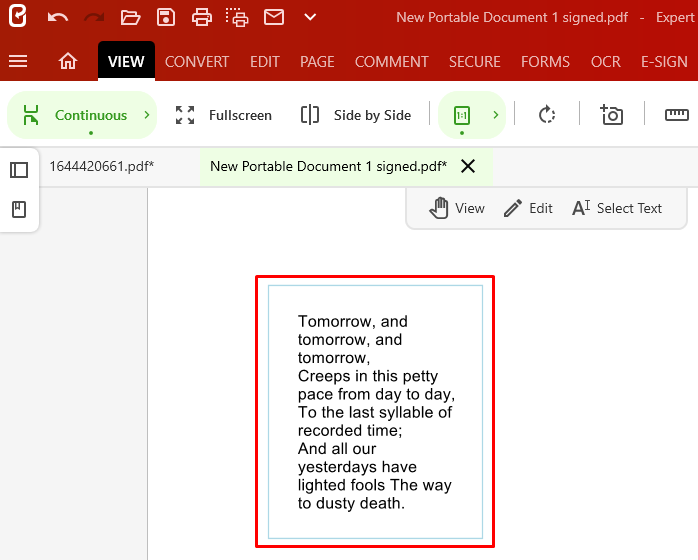Enable Side by Side view
Image resolution: width=698 pixels, height=560 pixels.
pos(356,115)
